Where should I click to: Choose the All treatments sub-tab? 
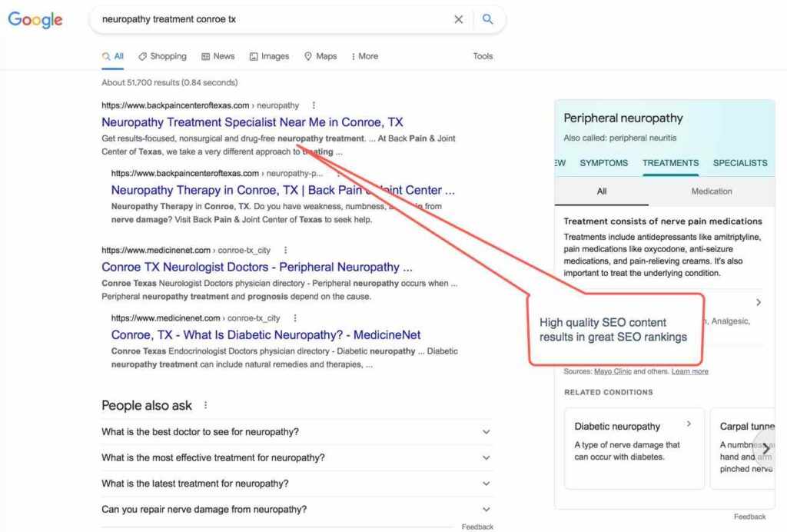(601, 191)
